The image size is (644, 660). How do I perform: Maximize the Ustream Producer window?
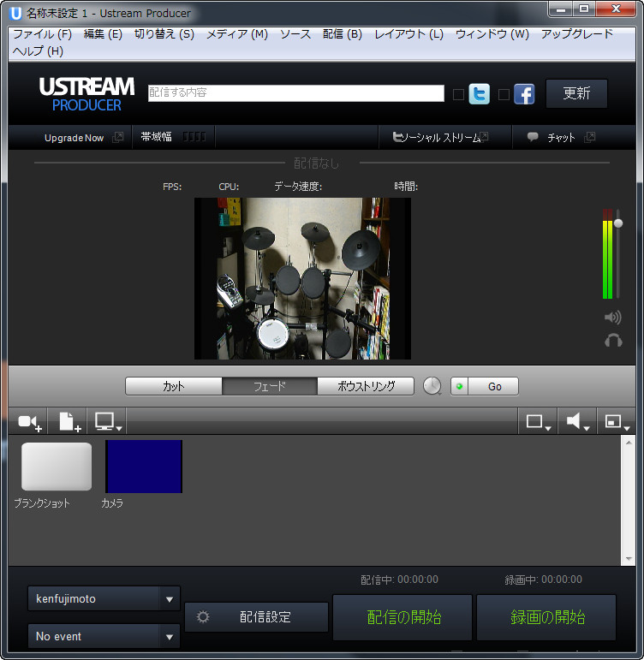[584, 9]
